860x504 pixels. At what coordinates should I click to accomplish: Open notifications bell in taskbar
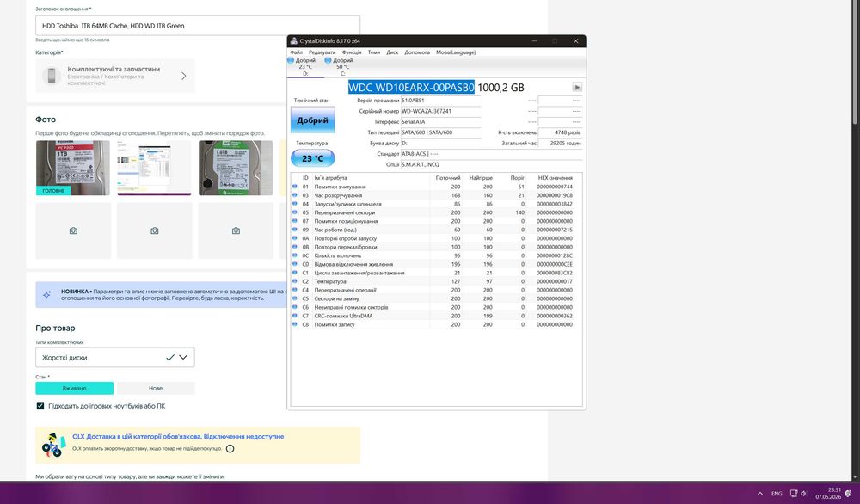coord(848,493)
